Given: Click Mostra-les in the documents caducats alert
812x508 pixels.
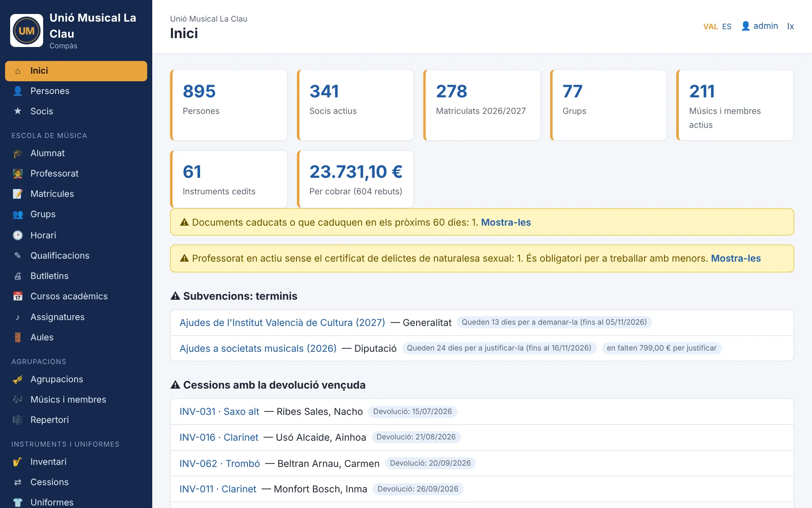Looking at the screenshot, I should [x=506, y=222].
